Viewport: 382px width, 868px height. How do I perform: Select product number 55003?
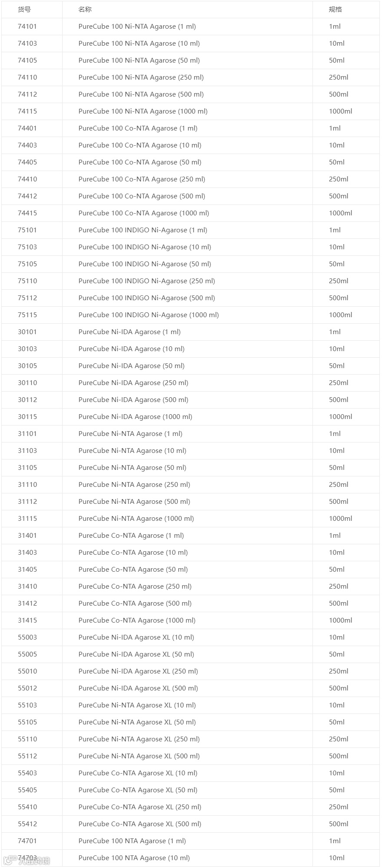27,637
